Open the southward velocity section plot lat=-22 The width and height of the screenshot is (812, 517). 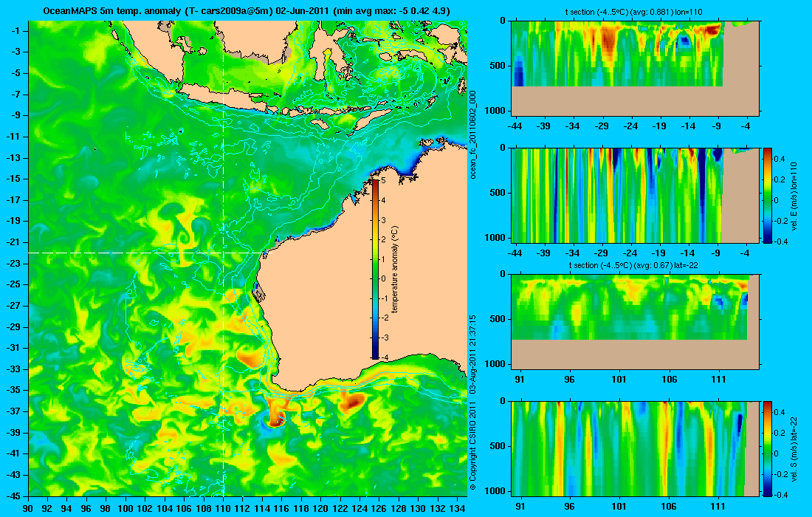coord(636,448)
